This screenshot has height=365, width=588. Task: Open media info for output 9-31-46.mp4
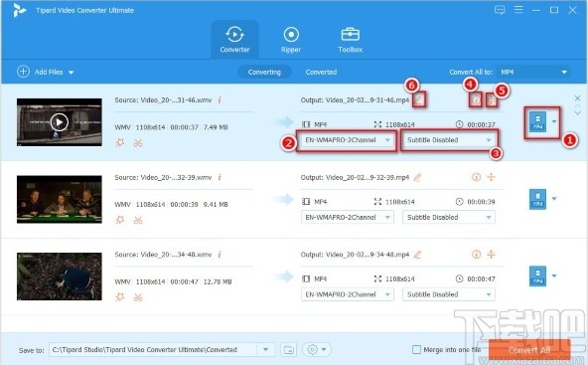coord(476,100)
